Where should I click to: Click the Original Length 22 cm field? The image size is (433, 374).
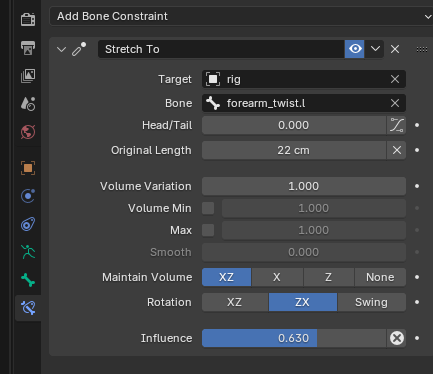(x=294, y=150)
